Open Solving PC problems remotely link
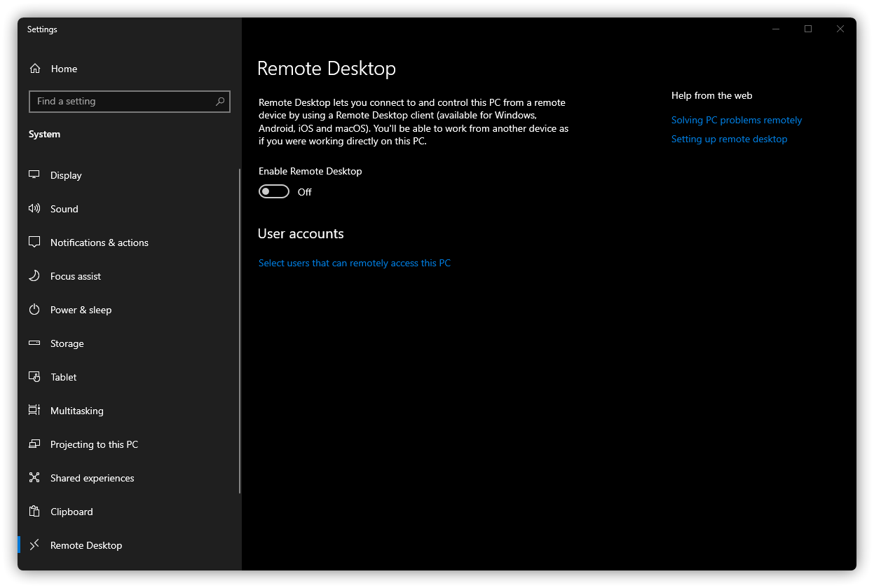 (737, 121)
